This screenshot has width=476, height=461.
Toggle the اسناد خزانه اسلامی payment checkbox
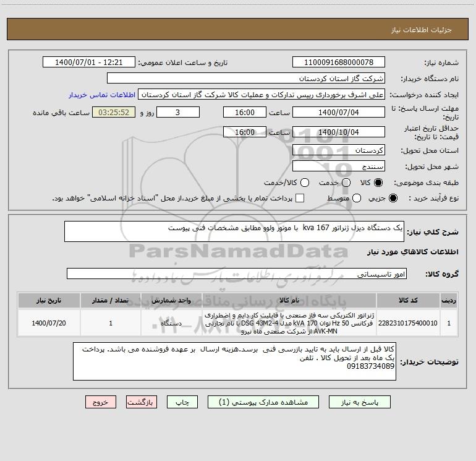(300, 198)
